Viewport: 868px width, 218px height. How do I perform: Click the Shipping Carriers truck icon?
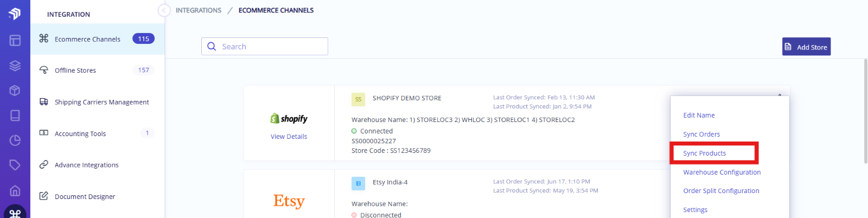(x=44, y=101)
